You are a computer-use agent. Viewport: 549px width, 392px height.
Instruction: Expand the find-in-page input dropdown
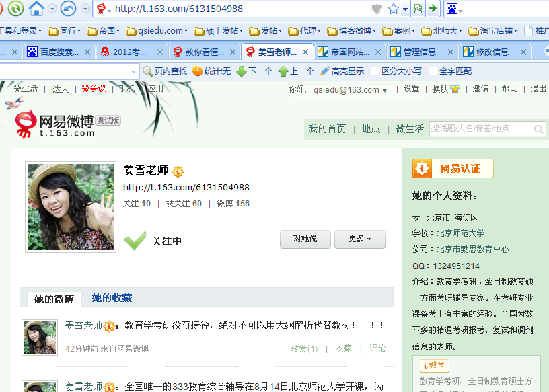(133, 72)
